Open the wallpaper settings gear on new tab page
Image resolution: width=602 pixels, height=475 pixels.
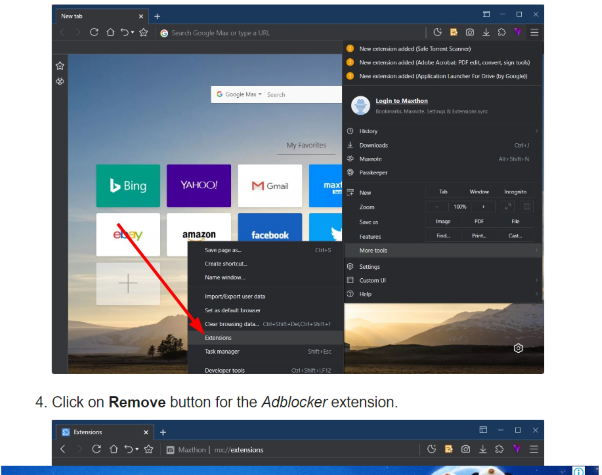point(519,348)
